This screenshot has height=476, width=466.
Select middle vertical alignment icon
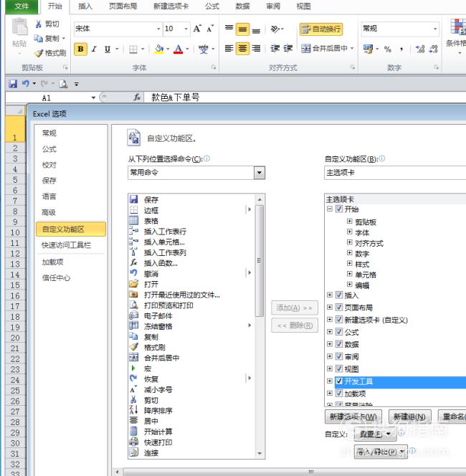(x=242, y=29)
